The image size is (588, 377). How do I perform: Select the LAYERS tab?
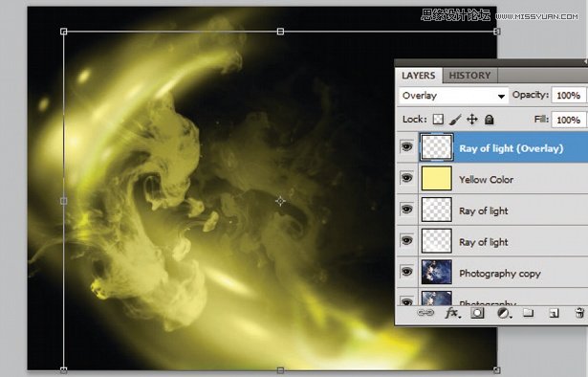coord(418,76)
